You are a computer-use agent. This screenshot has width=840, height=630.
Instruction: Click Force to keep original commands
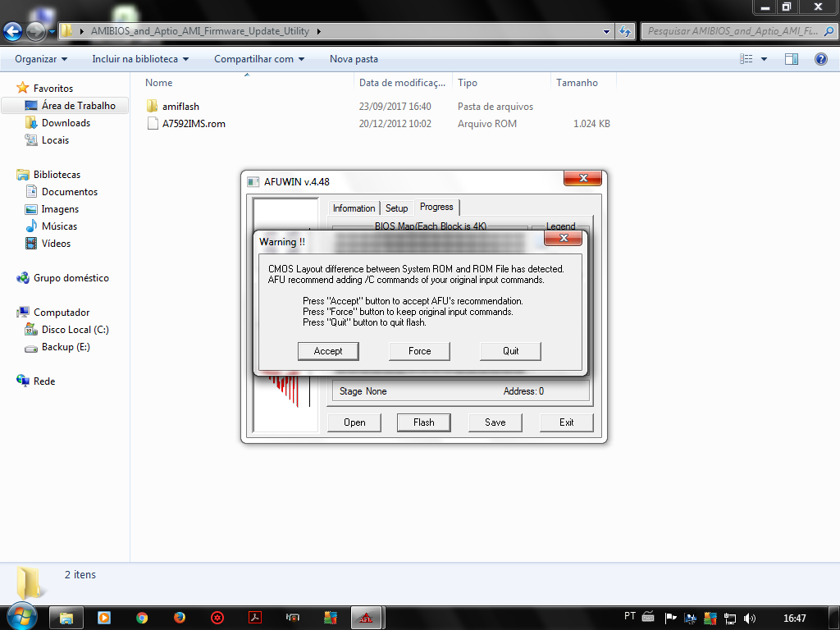[x=419, y=351]
